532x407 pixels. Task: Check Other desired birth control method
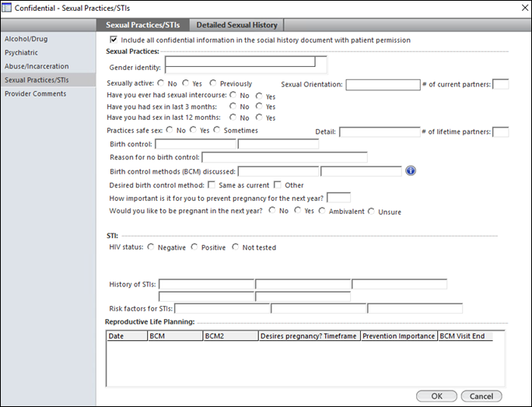[278, 184]
